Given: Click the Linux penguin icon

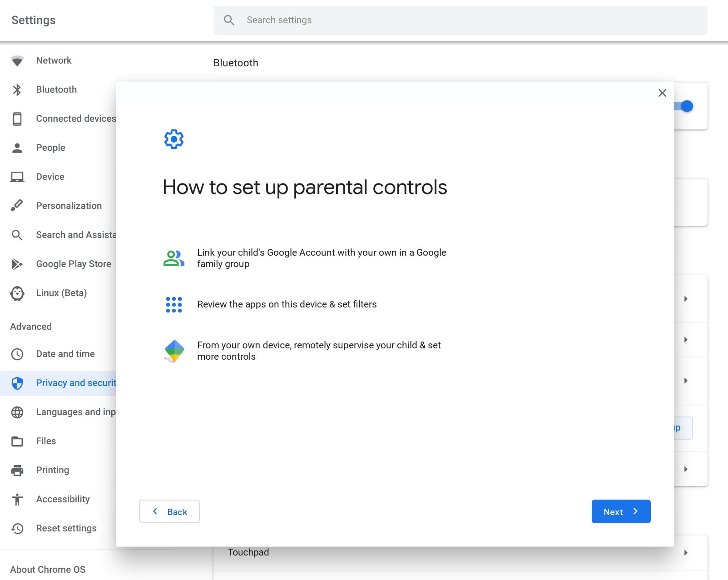Looking at the screenshot, I should pos(17,293).
